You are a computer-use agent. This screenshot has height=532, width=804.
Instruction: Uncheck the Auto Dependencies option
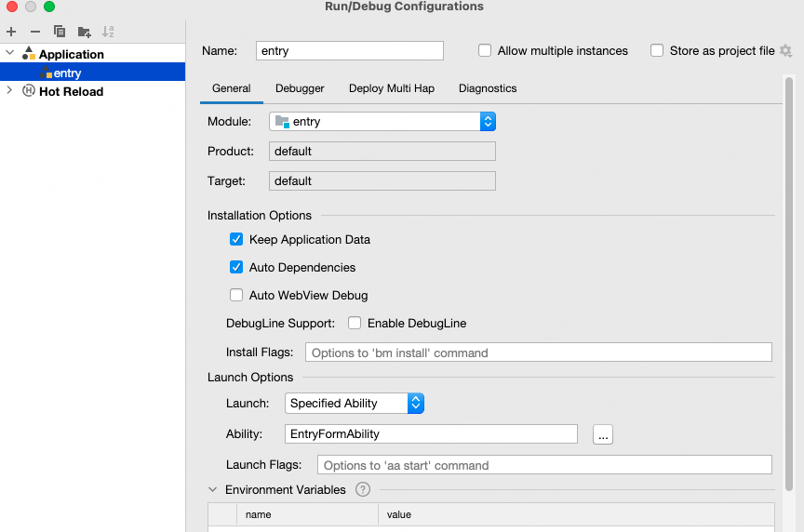[236, 268]
